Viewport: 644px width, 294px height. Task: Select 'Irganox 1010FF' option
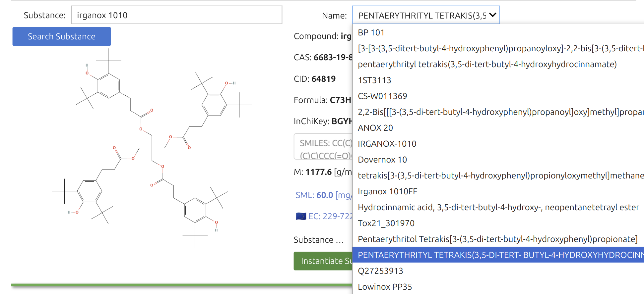coord(498,191)
